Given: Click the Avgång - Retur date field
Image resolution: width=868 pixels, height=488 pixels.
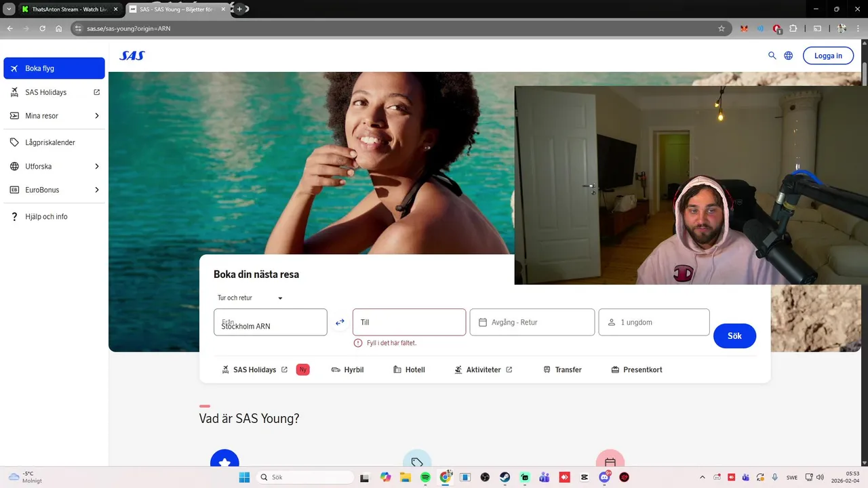Looking at the screenshot, I should point(532,322).
